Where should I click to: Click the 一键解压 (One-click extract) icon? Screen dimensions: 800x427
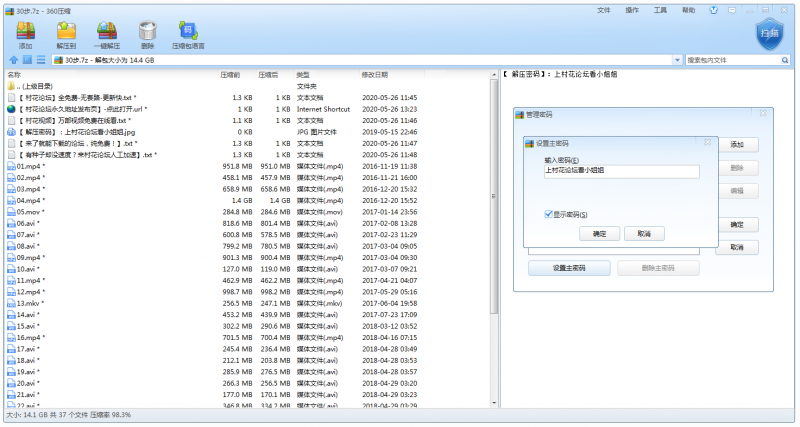point(107,33)
